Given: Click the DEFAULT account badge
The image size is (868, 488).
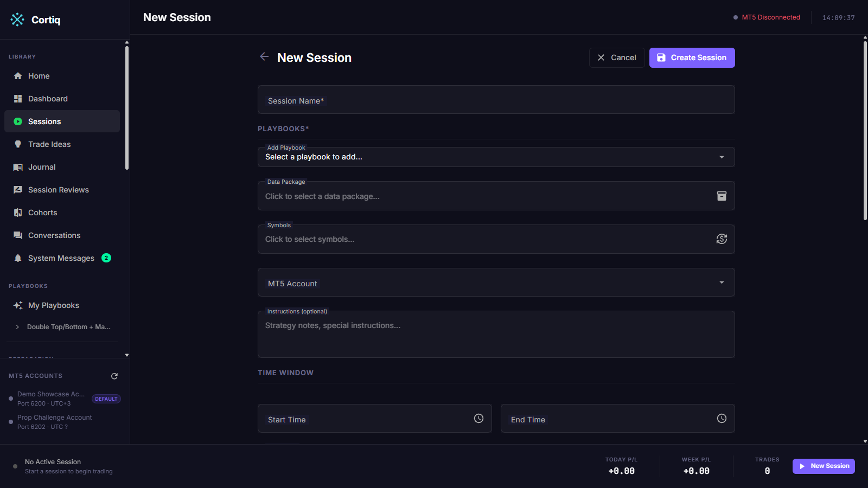Looking at the screenshot, I should (106, 399).
